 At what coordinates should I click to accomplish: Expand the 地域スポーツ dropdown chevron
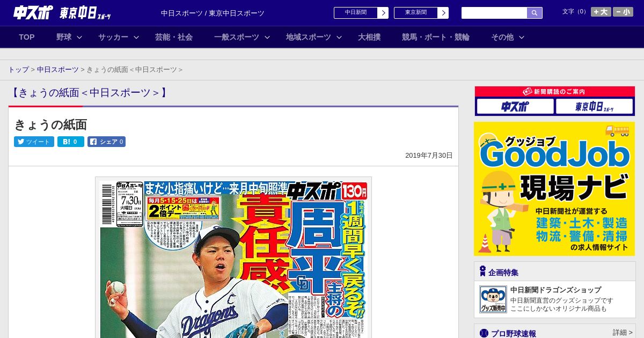tap(339, 37)
